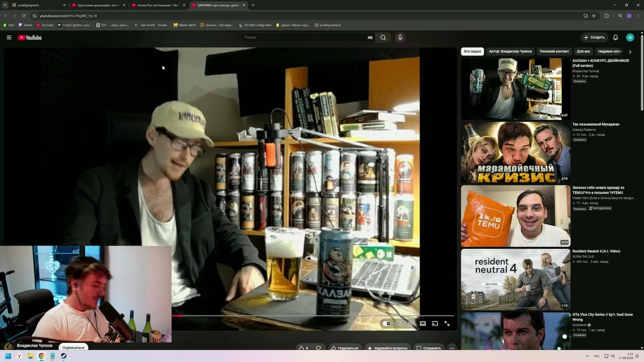Open player settings gear
Screen dimensions: 644x362
(411, 324)
